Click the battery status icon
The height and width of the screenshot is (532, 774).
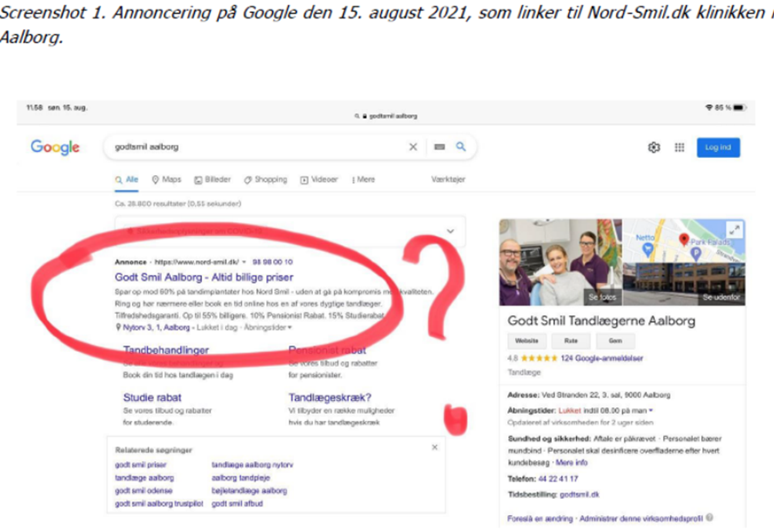[x=739, y=108]
